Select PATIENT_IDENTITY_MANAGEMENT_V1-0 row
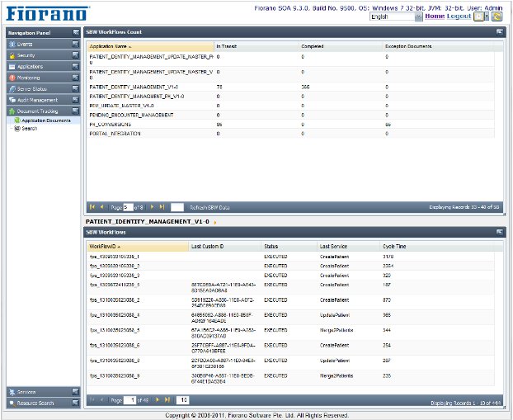This screenshot has width=513, height=420. click(x=291, y=87)
